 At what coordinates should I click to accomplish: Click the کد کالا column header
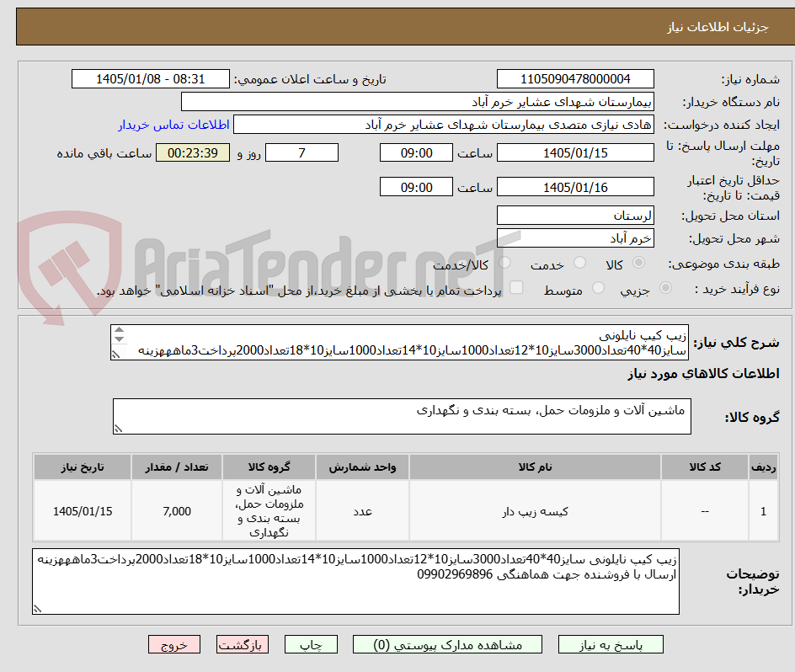(x=705, y=467)
